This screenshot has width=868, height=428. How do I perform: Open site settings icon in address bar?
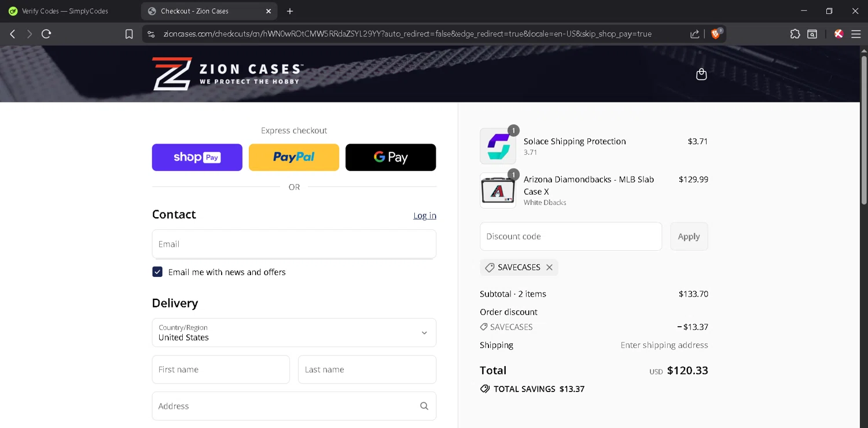tap(151, 34)
